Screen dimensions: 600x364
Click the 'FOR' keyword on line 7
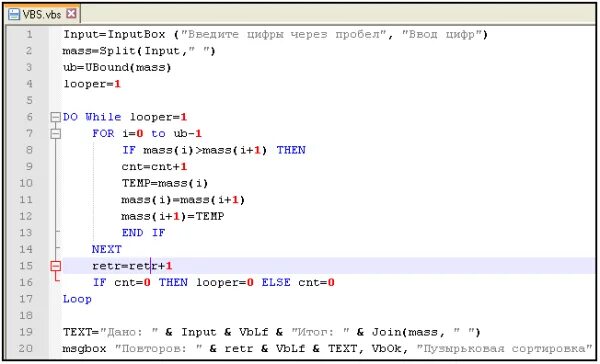pyautogui.click(x=103, y=133)
